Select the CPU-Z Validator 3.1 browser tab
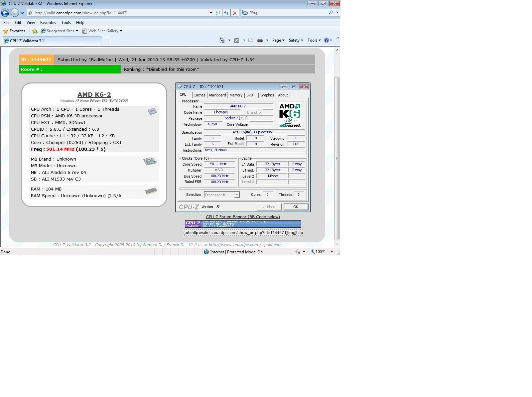 click(x=52, y=41)
